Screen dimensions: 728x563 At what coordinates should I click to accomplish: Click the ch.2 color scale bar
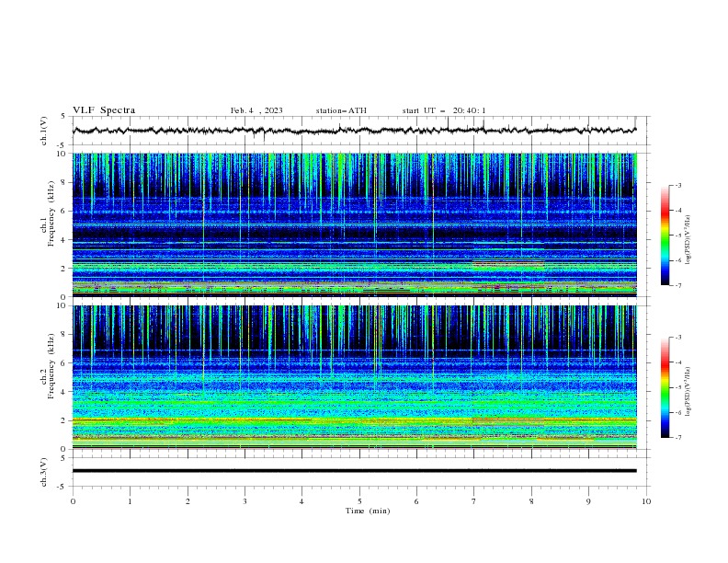[665, 387]
